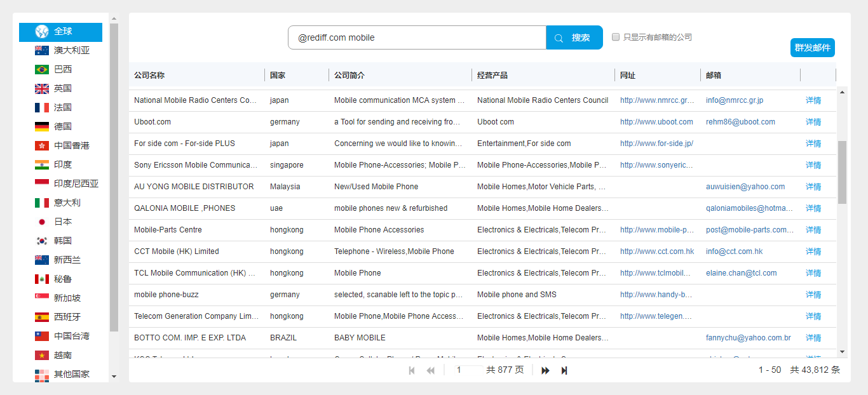The image size is (868, 395).
Task: Select the 越南 country entry
Action: click(60, 355)
